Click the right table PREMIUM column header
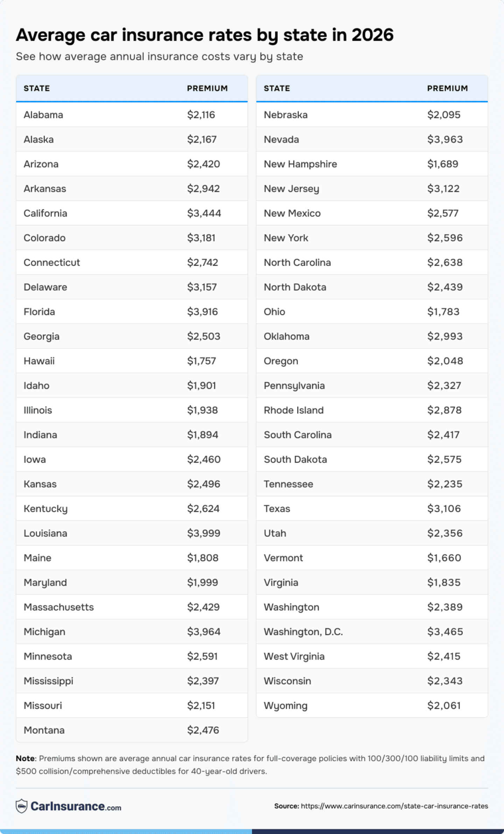Viewport: 504px width, 834px height. pos(447,88)
